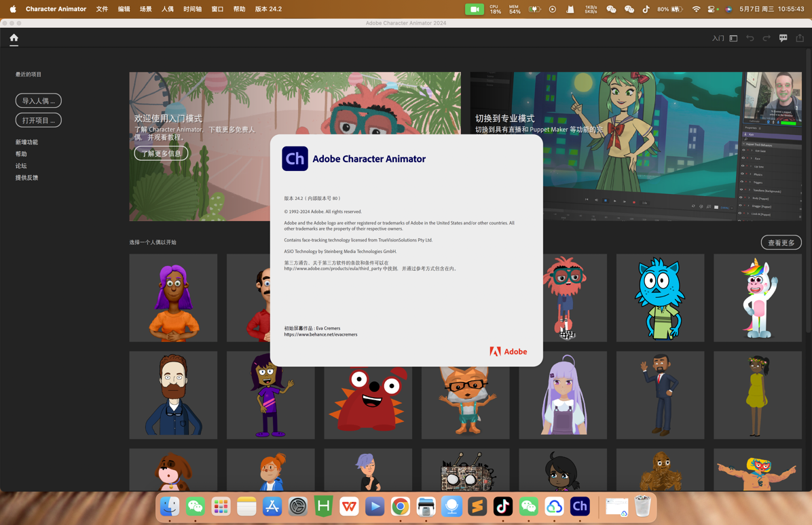812x525 pixels.
Task: Click 了解更多信息 on the welcome banner
Action: point(160,153)
